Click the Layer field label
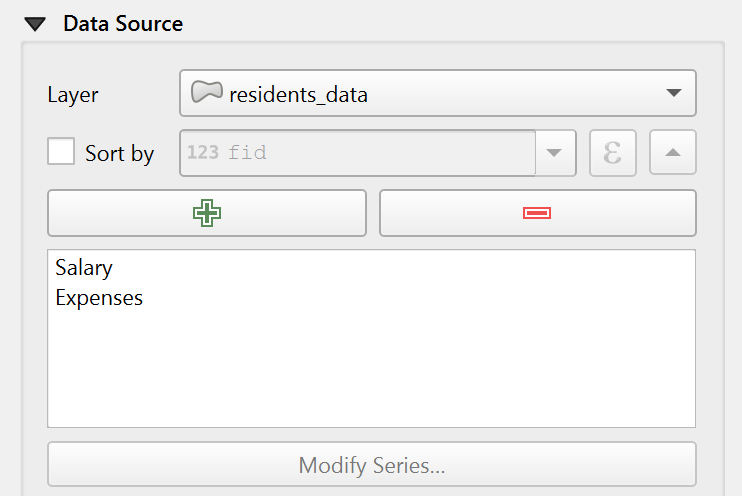 (73, 95)
